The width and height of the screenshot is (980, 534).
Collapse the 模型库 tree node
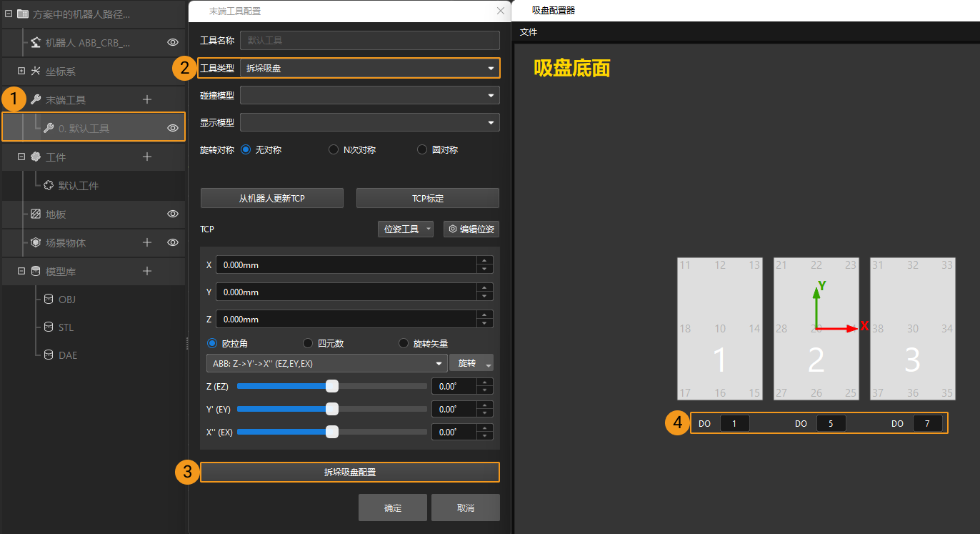[x=21, y=271]
